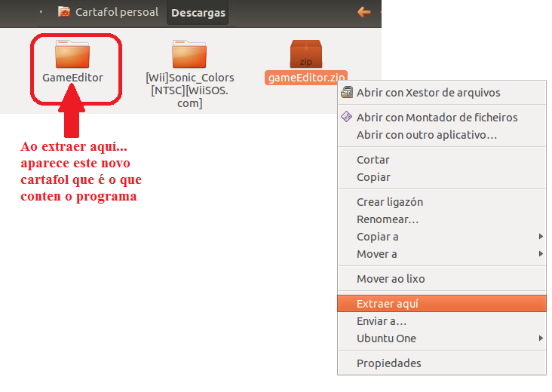Expand the Copiar a submenu arrow
552x392 pixels.
tap(541, 237)
